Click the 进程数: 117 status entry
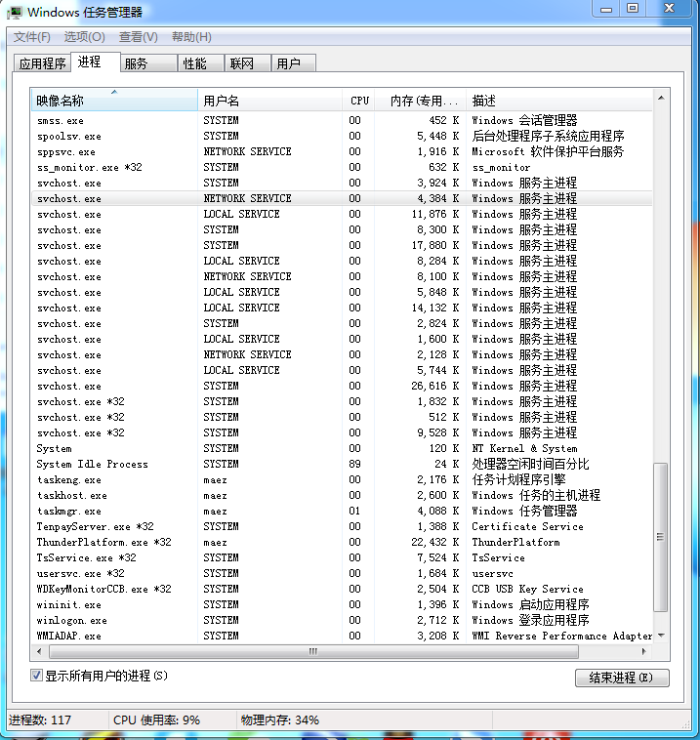The width and height of the screenshot is (700, 740). pyautogui.click(x=40, y=719)
